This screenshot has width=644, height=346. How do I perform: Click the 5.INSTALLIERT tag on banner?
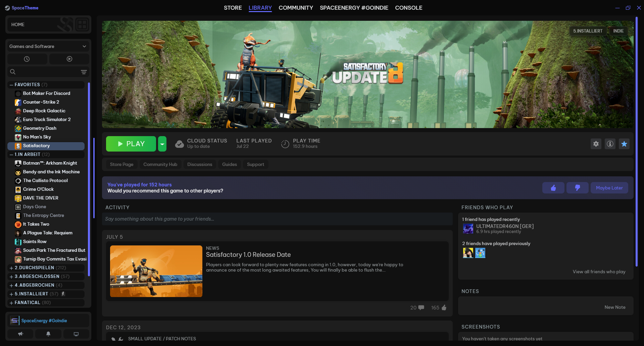(588, 31)
